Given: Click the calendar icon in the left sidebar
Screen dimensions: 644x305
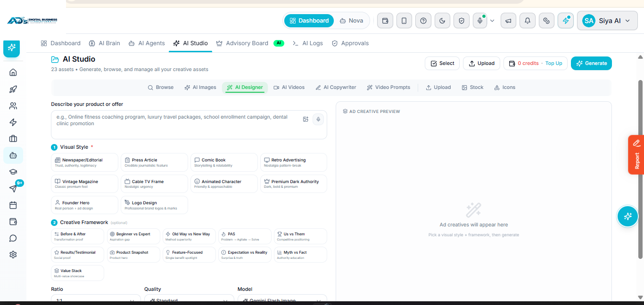Looking at the screenshot, I should pyautogui.click(x=13, y=205).
